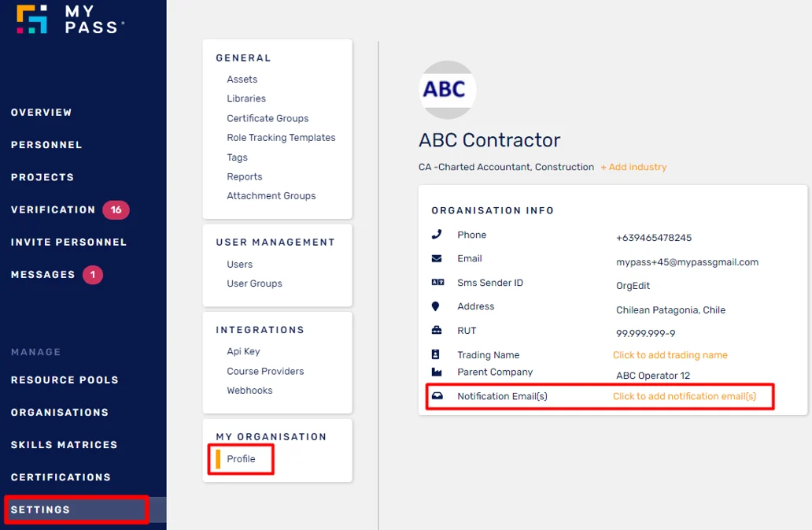Image resolution: width=812 pixels, height=530 pixels.
Task: Open Messages in the left navigation
Action: (43, 274)
